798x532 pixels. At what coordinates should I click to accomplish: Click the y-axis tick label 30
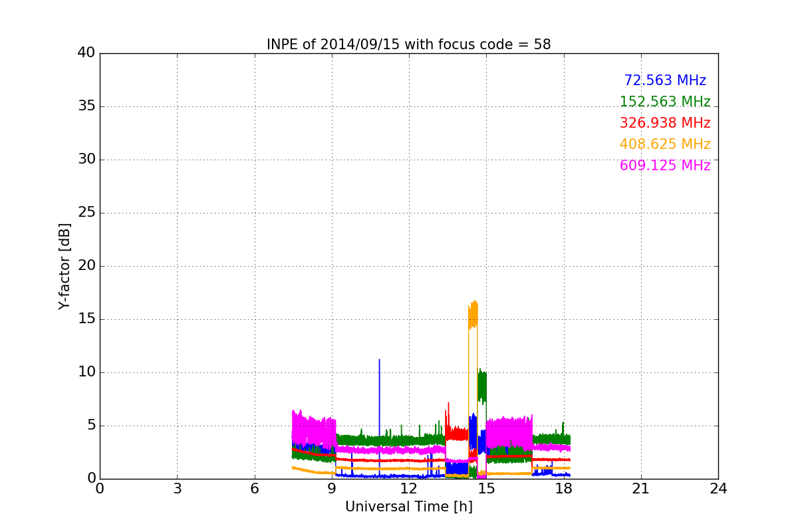tap(86, 160)
